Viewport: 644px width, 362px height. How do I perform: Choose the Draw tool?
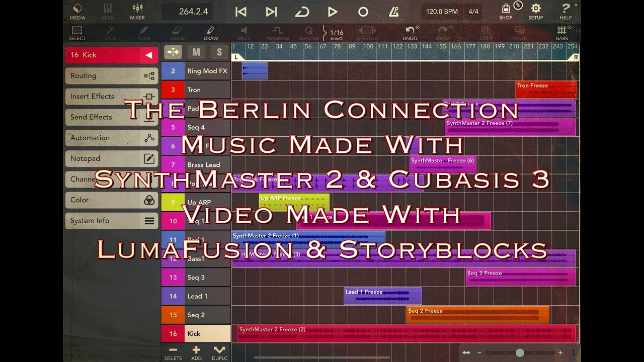pos(211,33)
